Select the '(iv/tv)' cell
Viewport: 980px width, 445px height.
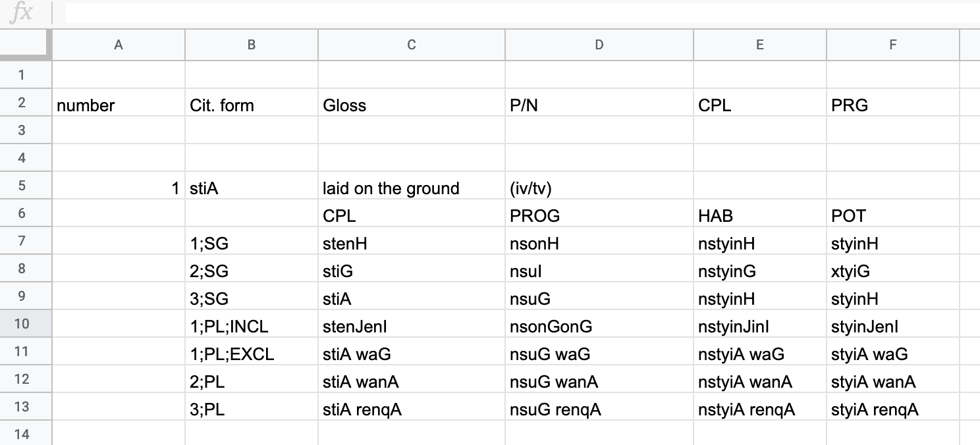click(599, 188)
